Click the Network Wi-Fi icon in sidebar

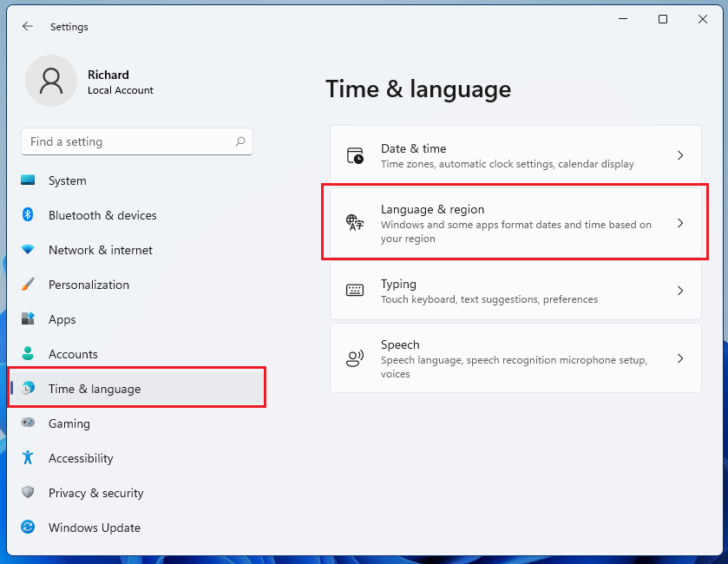tap(28, 250)
